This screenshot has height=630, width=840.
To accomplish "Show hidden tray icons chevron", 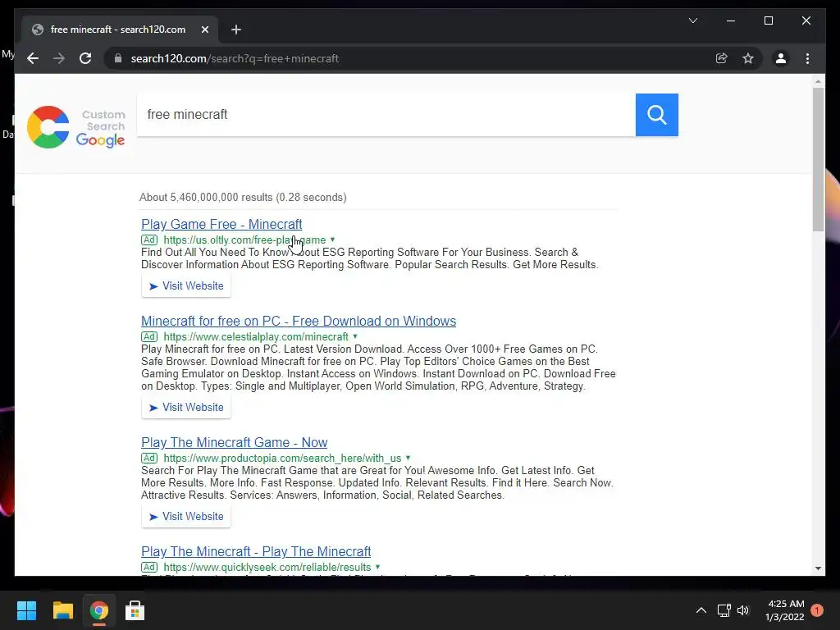I will [x=701, y=610].
